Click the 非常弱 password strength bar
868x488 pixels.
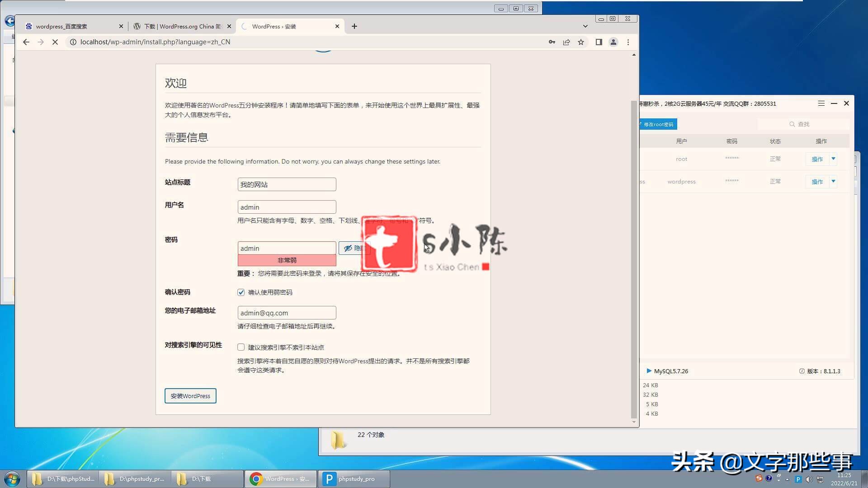(x=287, y=260)
